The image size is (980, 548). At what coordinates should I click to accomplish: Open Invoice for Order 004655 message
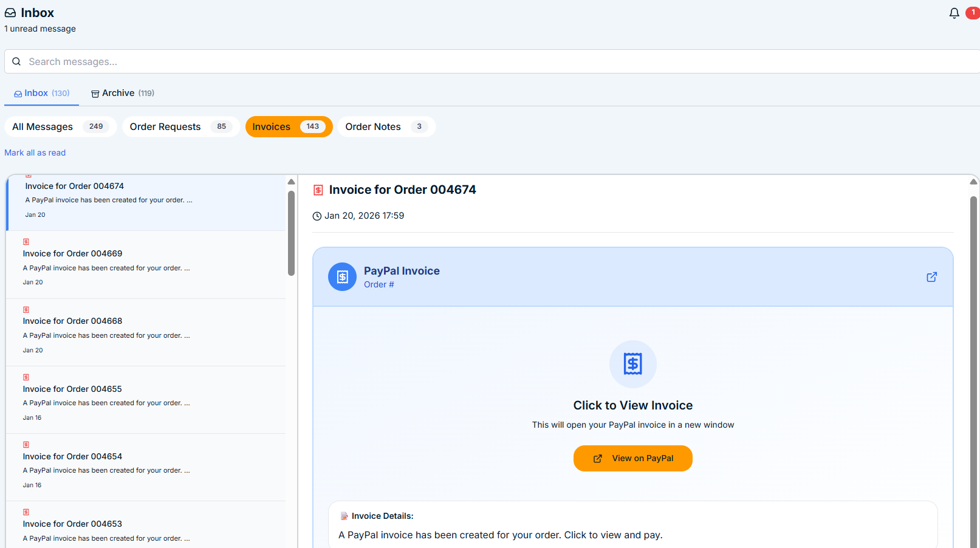point(146,400)
